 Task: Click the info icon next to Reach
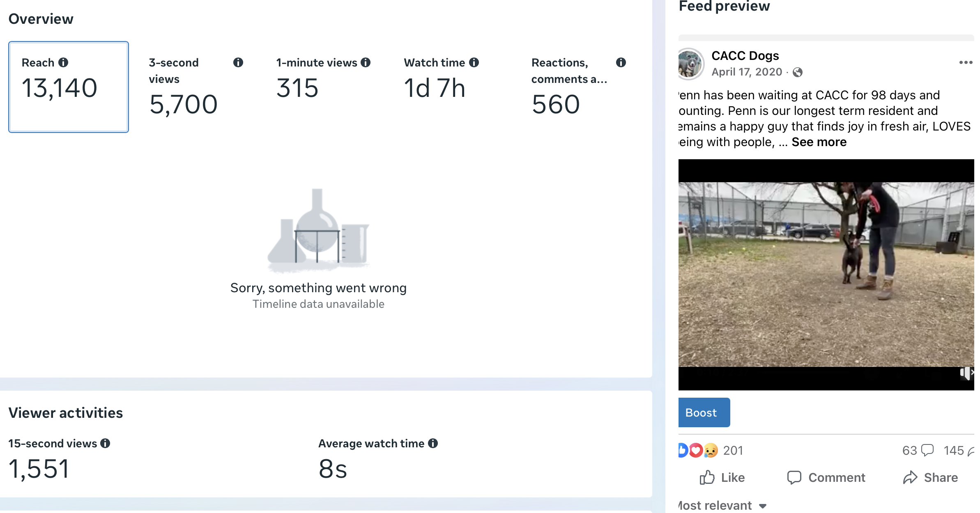tap(63, 62)
